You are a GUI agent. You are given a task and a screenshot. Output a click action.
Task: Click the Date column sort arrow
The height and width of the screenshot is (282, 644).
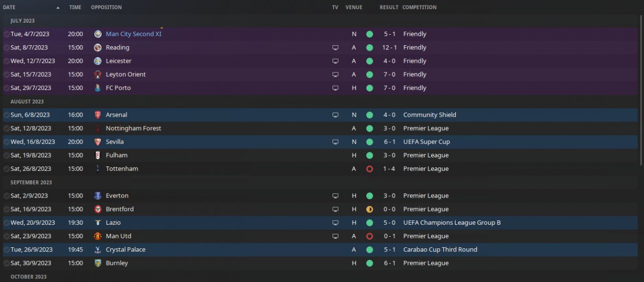pos(58,8)
